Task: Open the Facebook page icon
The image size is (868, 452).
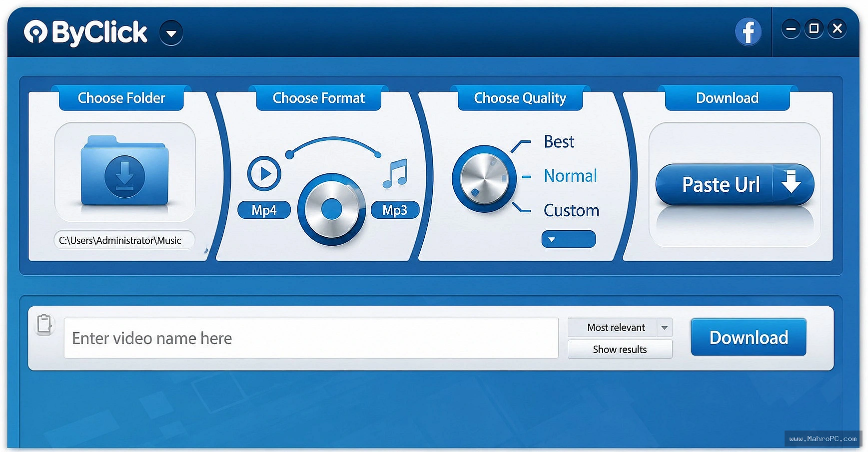Action: pyautogui.click(x=748, y=32)
